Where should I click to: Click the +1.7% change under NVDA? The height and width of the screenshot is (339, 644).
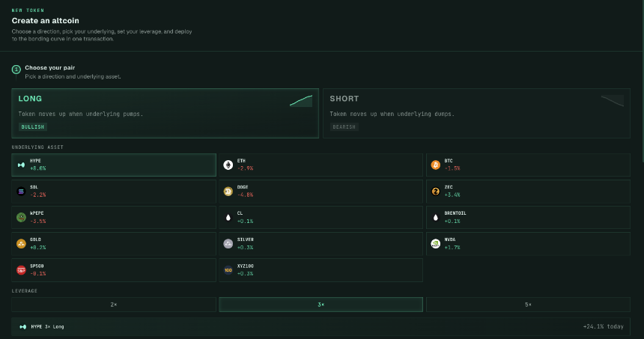click(452, 248)
